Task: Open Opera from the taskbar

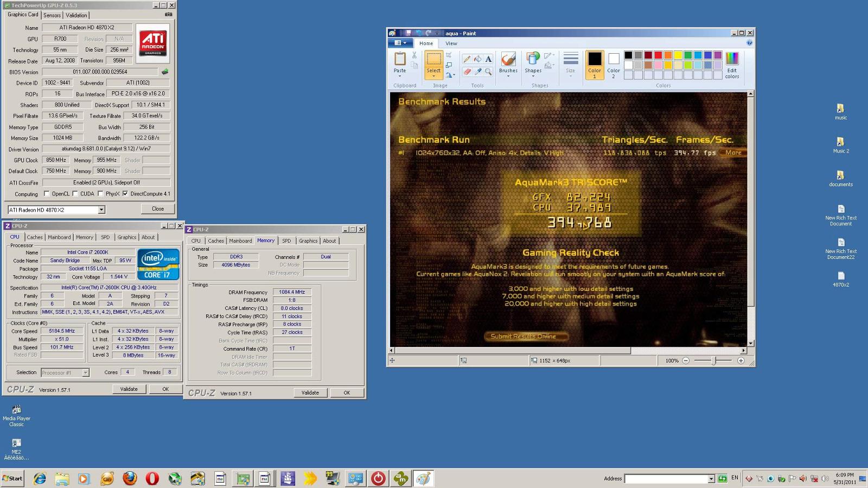Action: tap(152, 478)
